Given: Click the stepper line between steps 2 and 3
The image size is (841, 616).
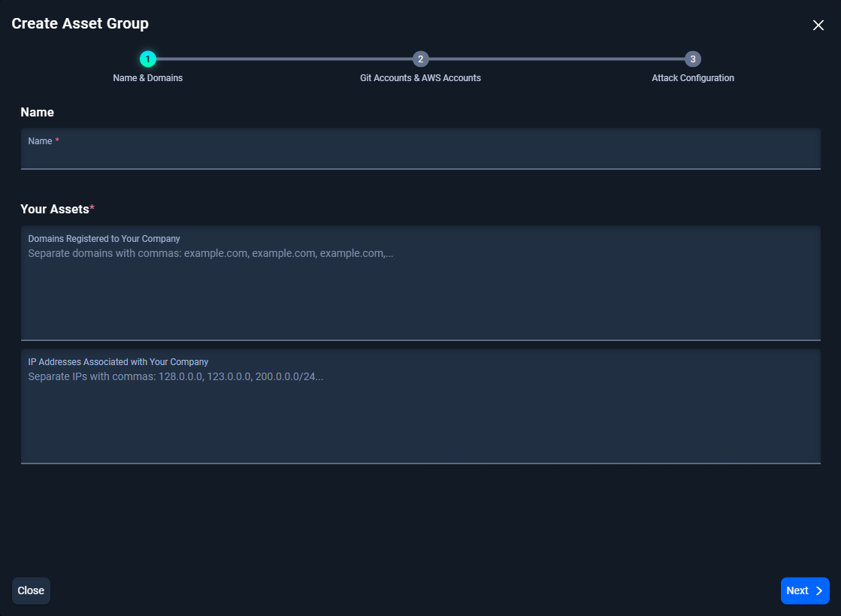Looking at the screenshot, I should click(x=556, y=59).
